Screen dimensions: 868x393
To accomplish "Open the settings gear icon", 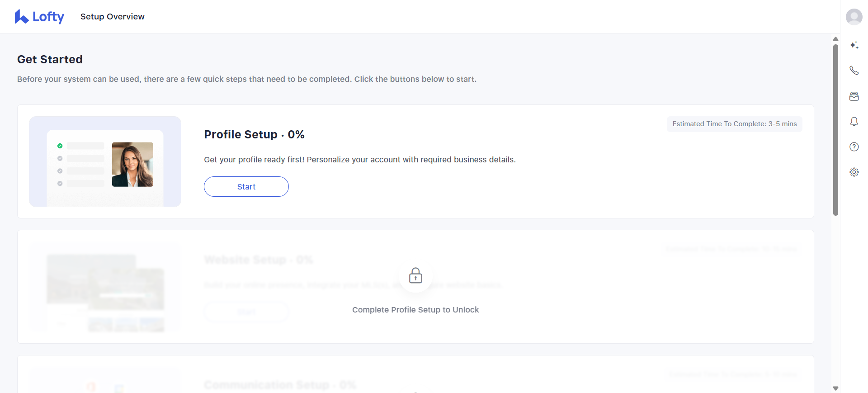I will (854, 172).
